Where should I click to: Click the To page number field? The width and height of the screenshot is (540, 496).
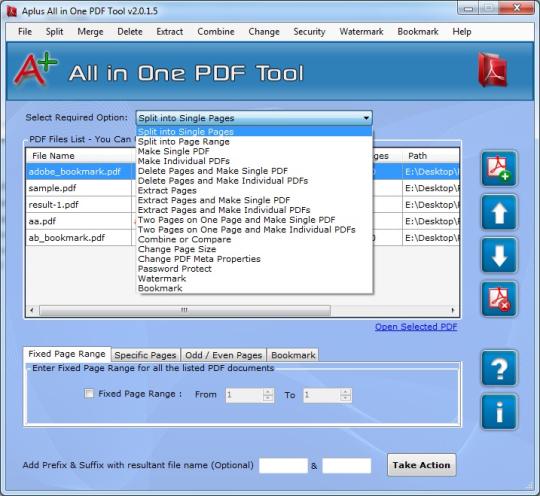(x=327, y=395)
